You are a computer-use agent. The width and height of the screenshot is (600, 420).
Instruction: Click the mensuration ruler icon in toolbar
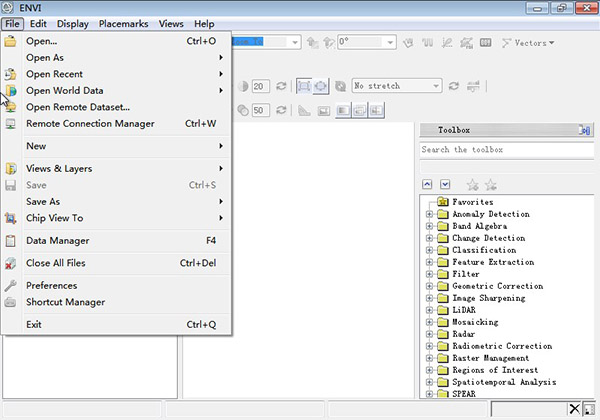pos(304,111)
